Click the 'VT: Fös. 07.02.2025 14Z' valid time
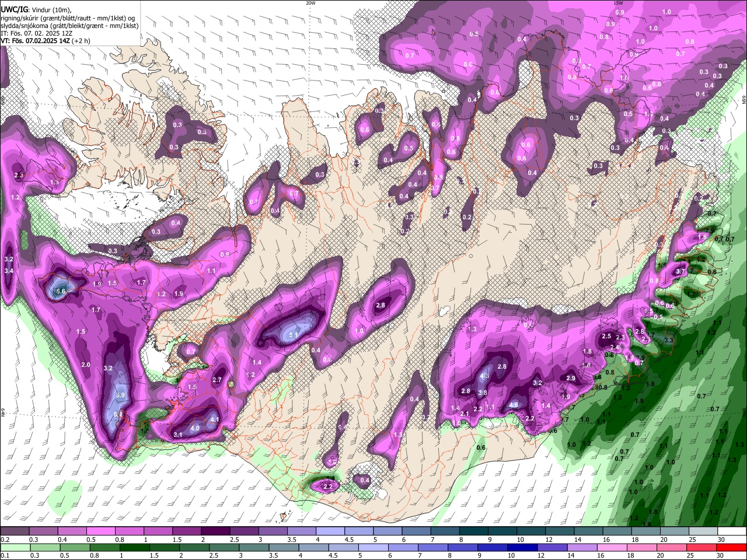 [x=35, y=41]
